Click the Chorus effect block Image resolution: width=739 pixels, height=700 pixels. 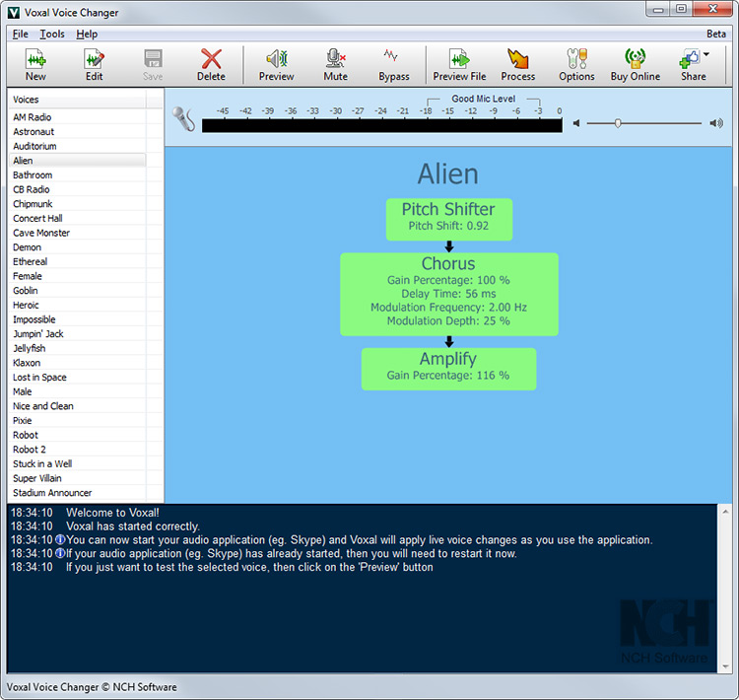coord(448,295)
